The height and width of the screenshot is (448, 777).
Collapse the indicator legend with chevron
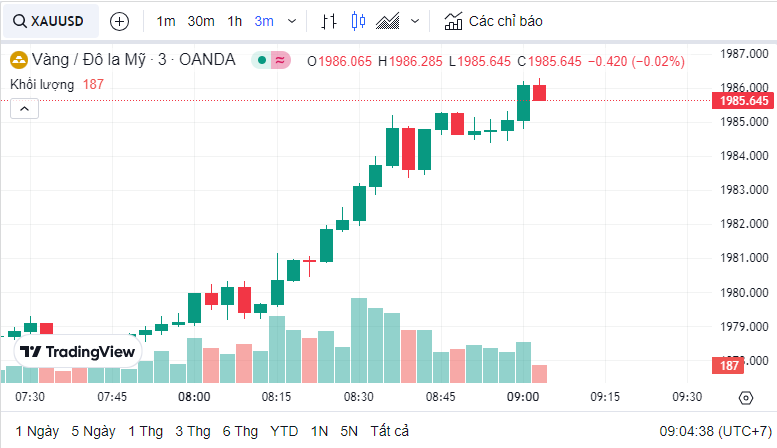(24, 109)
